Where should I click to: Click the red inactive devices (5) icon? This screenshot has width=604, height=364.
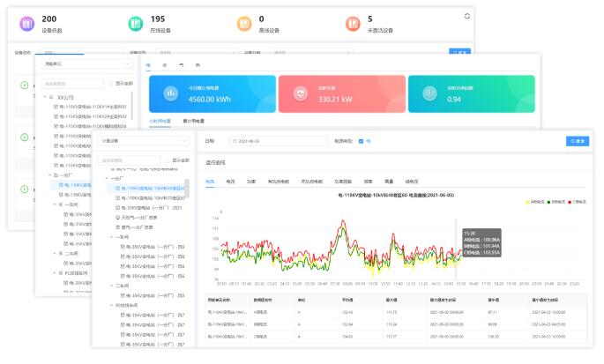[353, 23]
